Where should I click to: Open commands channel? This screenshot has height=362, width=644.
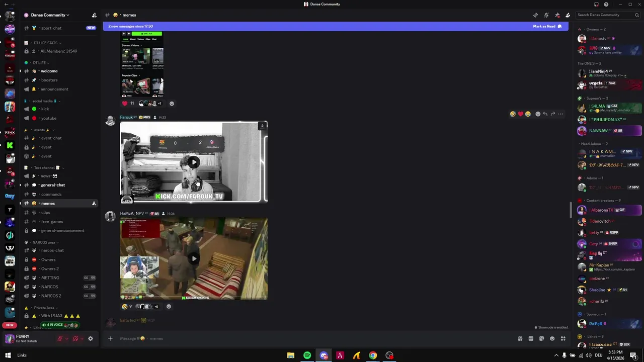tap(60, 194)
